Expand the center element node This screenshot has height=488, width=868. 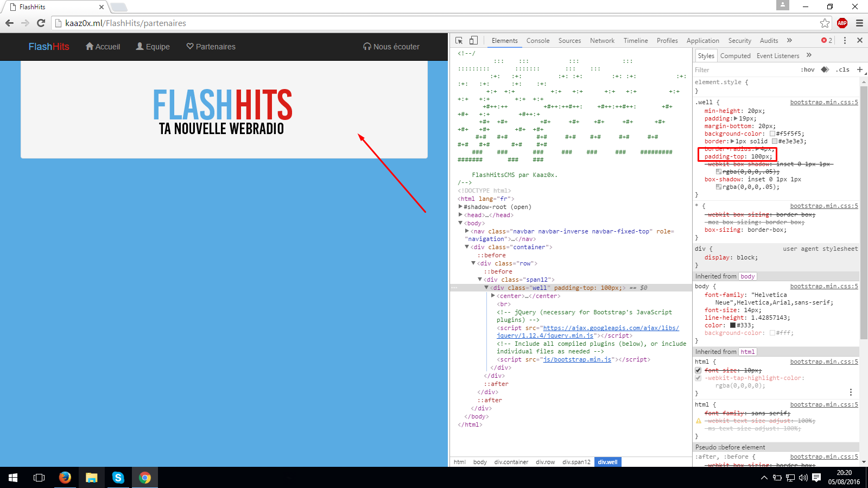click(x=493, y=296)
